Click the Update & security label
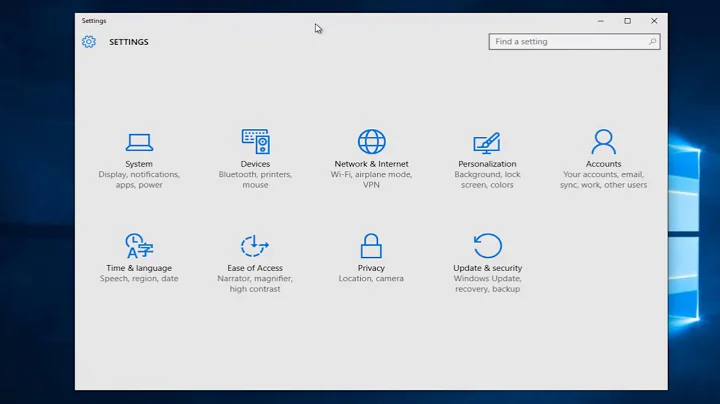Screen dimensions: 720x404 coord(488,268)
